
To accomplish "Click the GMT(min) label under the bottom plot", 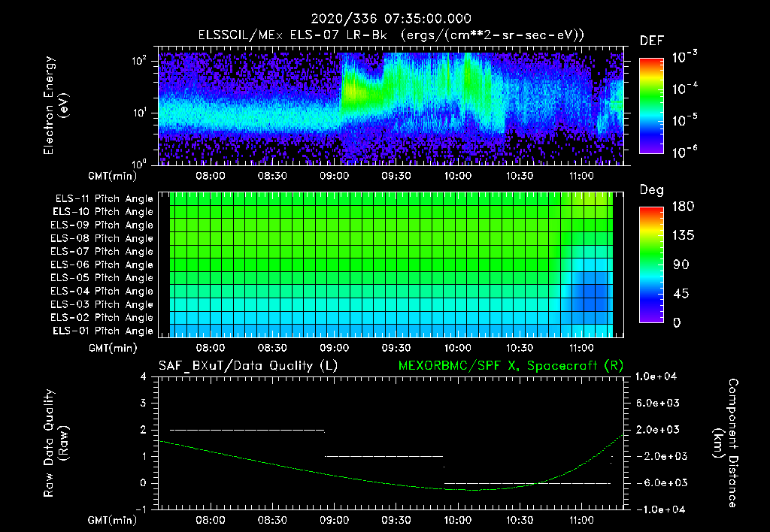I will coord(112,520).
